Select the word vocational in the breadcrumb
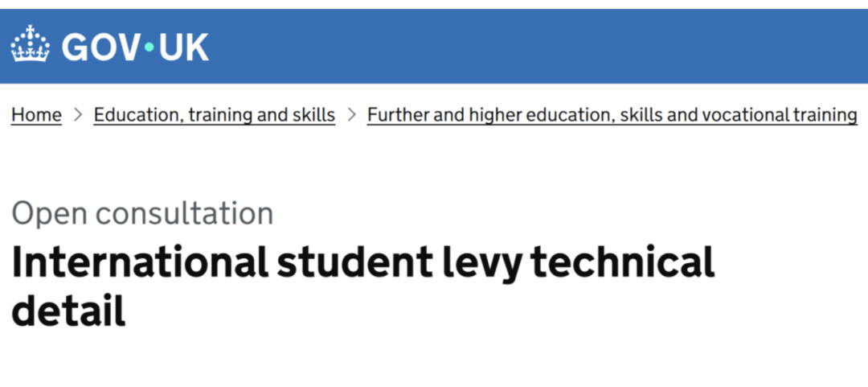Viewport: 868px width, 387px height. 744,115
